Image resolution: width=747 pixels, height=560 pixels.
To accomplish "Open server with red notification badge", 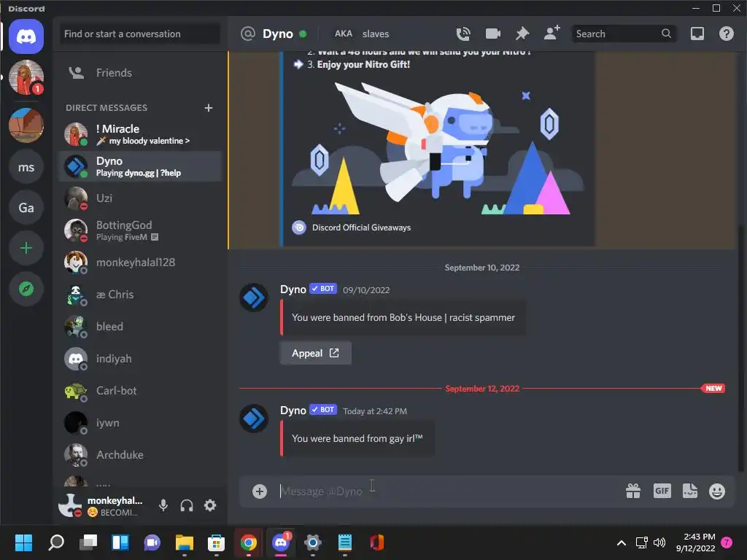I will [x=26, y=77].
